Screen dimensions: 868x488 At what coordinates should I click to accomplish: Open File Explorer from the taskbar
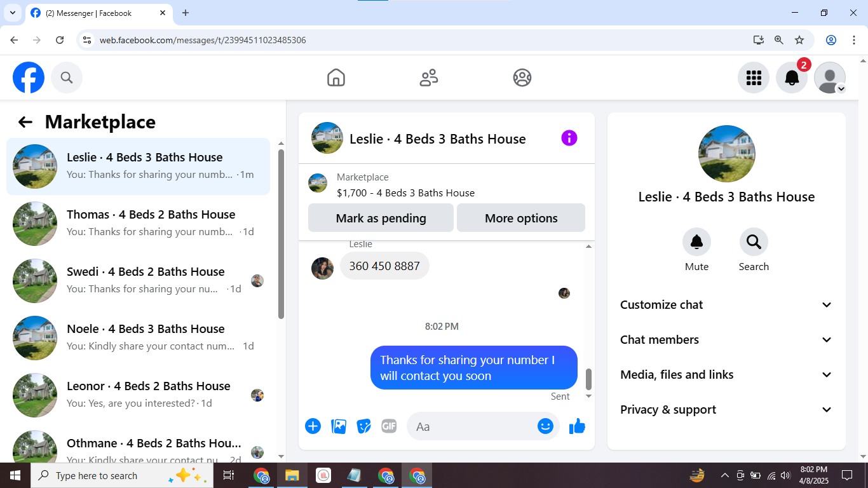(292, 475)
